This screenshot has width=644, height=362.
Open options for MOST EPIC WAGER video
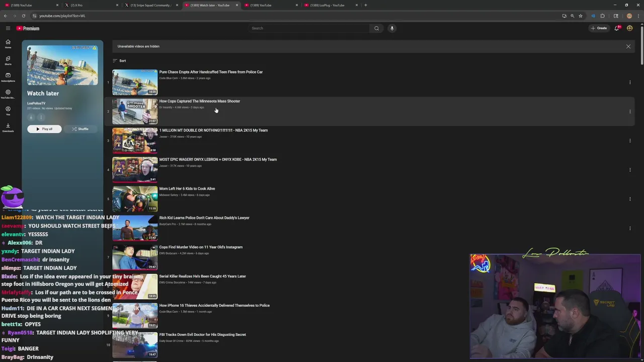point(630,170)
